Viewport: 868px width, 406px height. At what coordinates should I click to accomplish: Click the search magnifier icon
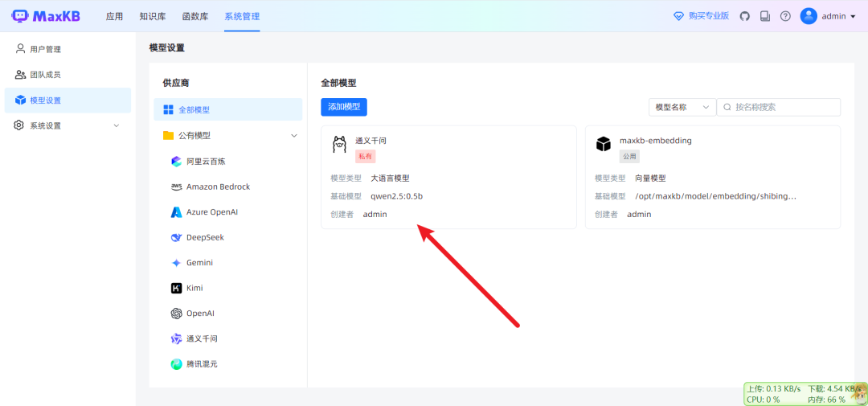point(727,107)
